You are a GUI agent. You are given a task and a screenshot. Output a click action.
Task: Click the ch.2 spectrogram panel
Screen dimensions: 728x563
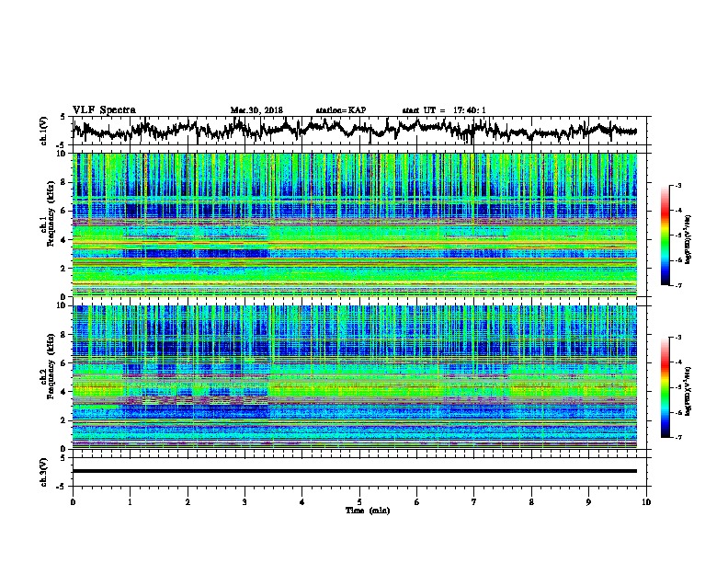[x=354, y=377]
